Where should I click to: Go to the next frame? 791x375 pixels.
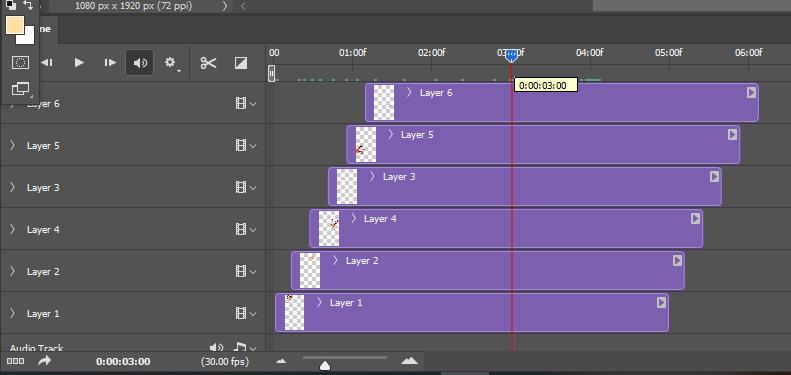point(110,63)
